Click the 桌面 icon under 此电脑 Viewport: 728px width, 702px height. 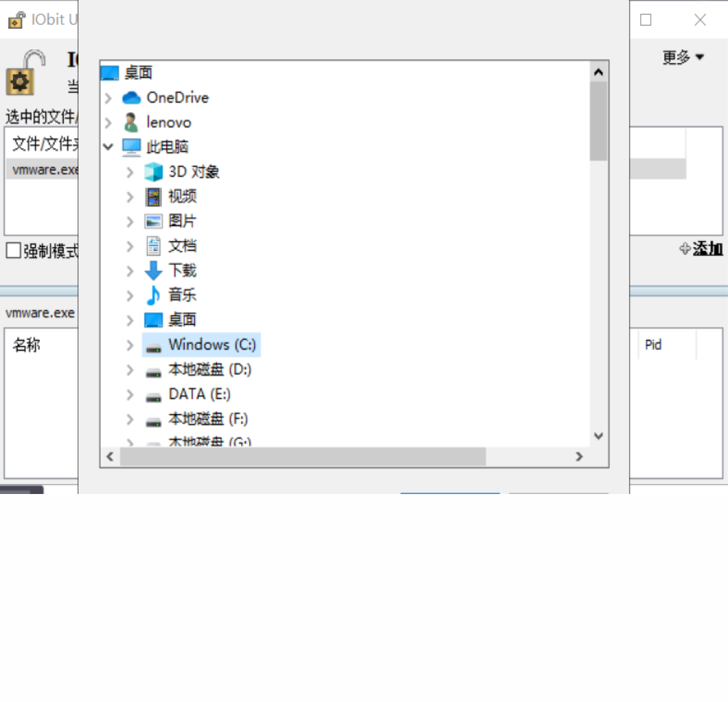click(x=153, y=320)
